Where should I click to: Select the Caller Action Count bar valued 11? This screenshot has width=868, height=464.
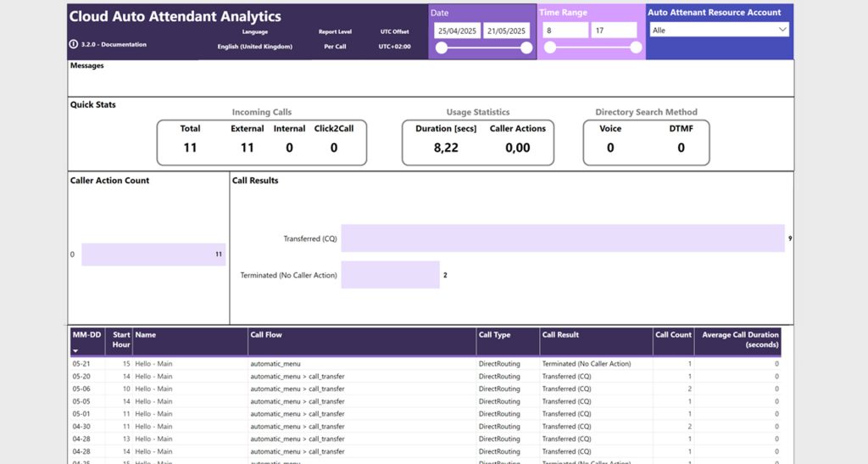[153, 254]
